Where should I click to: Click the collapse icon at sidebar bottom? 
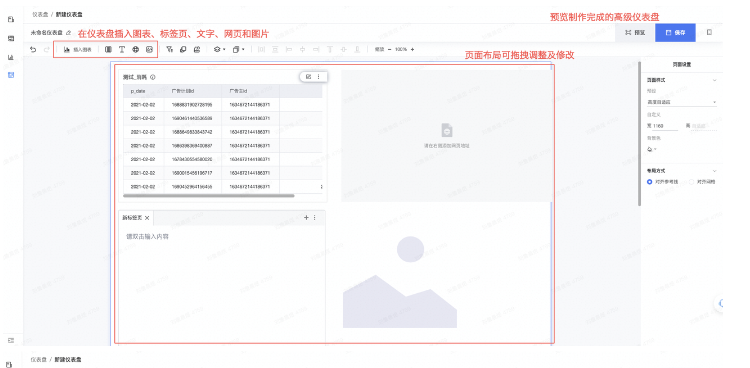[11, 340]
